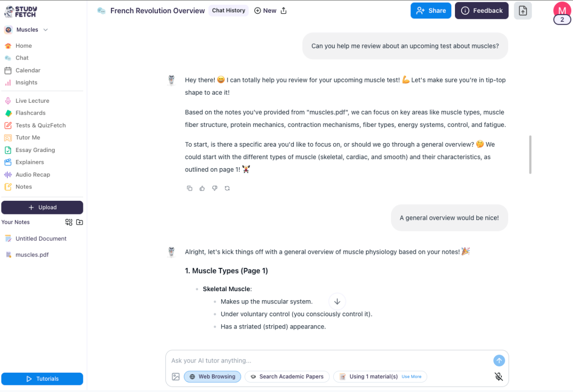Regenerate the AI tutor's response
Viewport: 573px width, 392px height.
pos(227,188)
